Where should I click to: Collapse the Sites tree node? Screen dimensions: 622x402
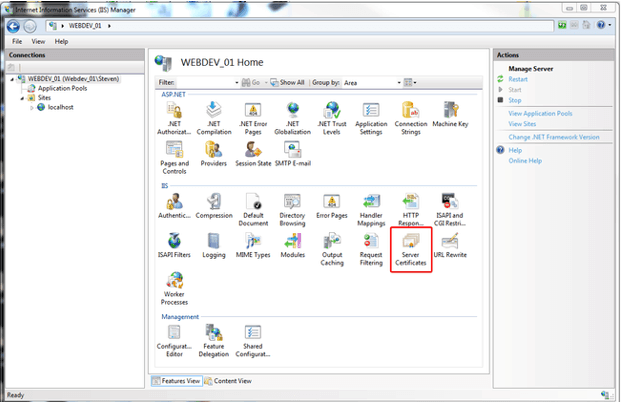pyautogui.click(x=22, y=98)
